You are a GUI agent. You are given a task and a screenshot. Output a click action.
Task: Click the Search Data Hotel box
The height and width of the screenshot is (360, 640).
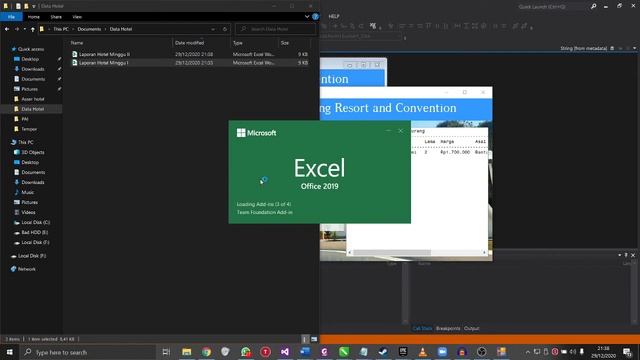coord(275,29)
